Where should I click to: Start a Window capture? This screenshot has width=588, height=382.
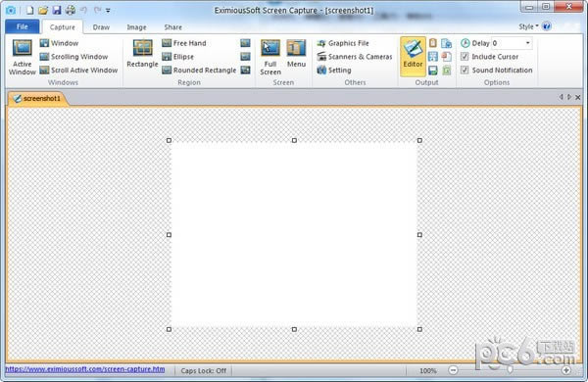point(59,43)
